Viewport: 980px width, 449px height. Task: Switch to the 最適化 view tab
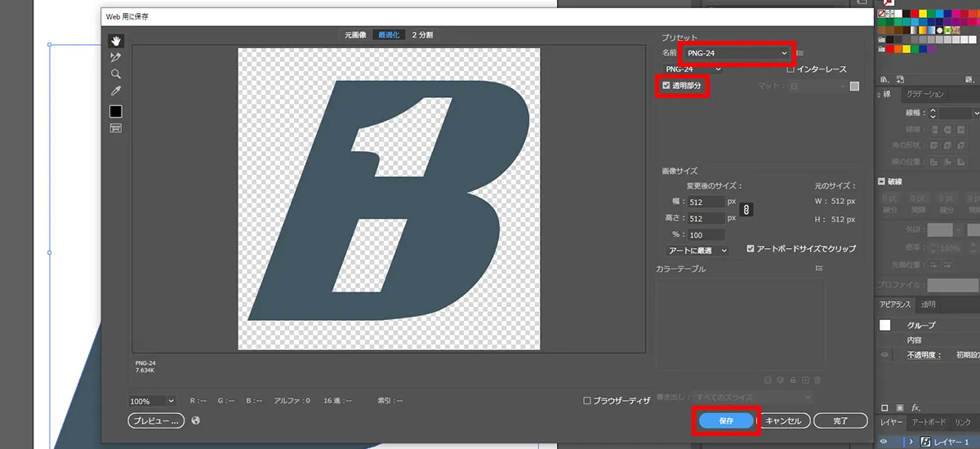pos(389,35)
